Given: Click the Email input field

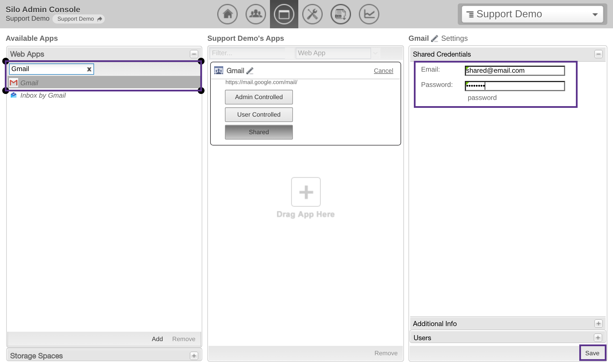Looking at the screenshot, I should [x=514, y=71].
